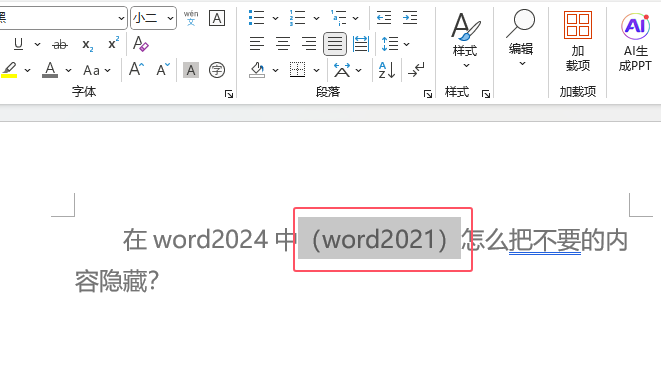Align text left
The width and height of the screenshot is (661, 373).
pos(257,44)
